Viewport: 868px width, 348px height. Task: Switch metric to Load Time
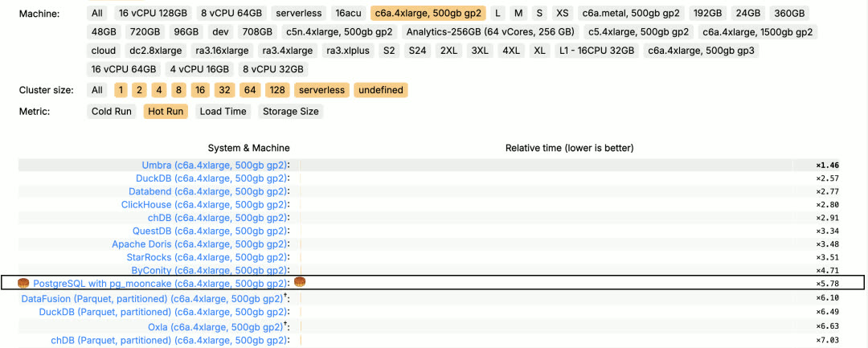(223, 112)
